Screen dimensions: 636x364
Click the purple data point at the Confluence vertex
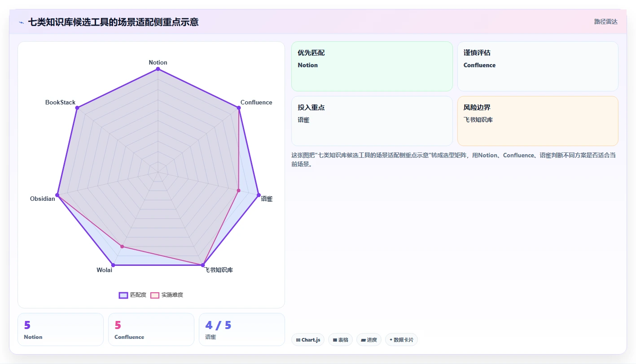(x=239, y=108)
